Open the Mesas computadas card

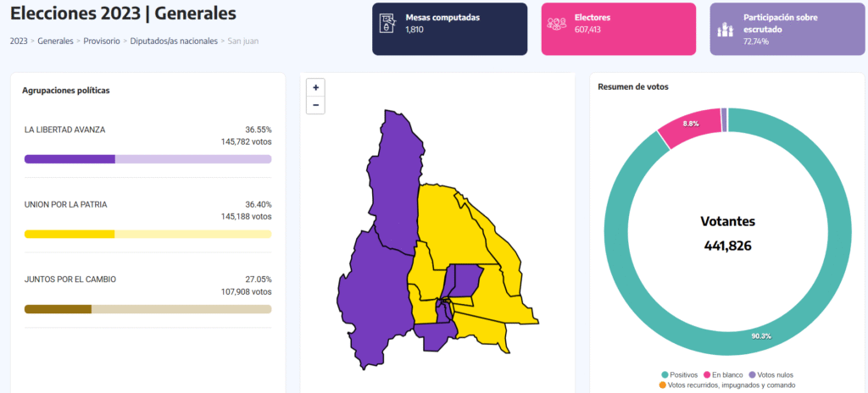click(x=449, y=29)
